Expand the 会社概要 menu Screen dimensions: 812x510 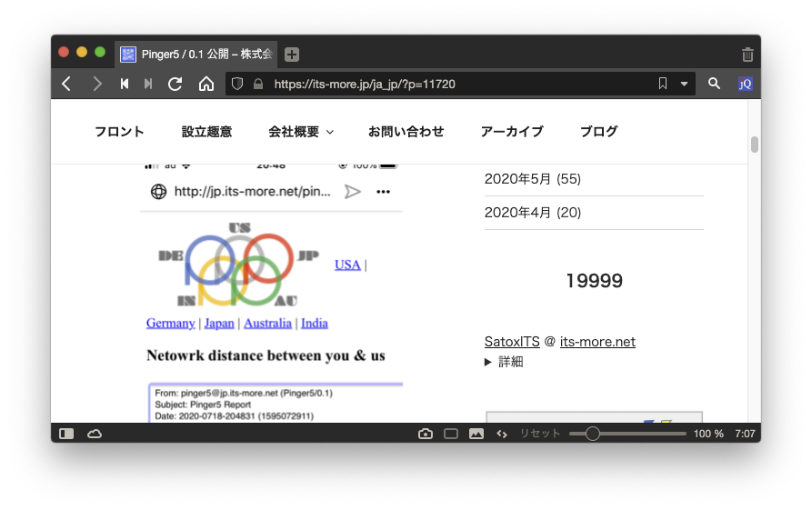pos(301,132)
